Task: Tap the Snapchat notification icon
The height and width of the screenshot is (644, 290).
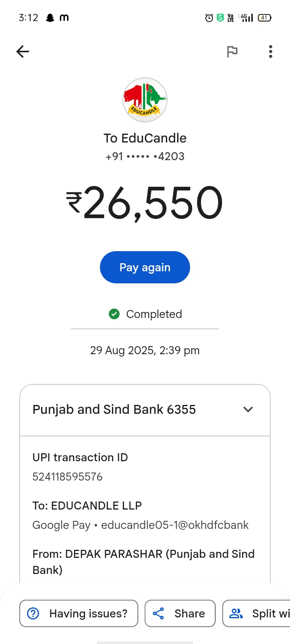Action: coord(50,18)
